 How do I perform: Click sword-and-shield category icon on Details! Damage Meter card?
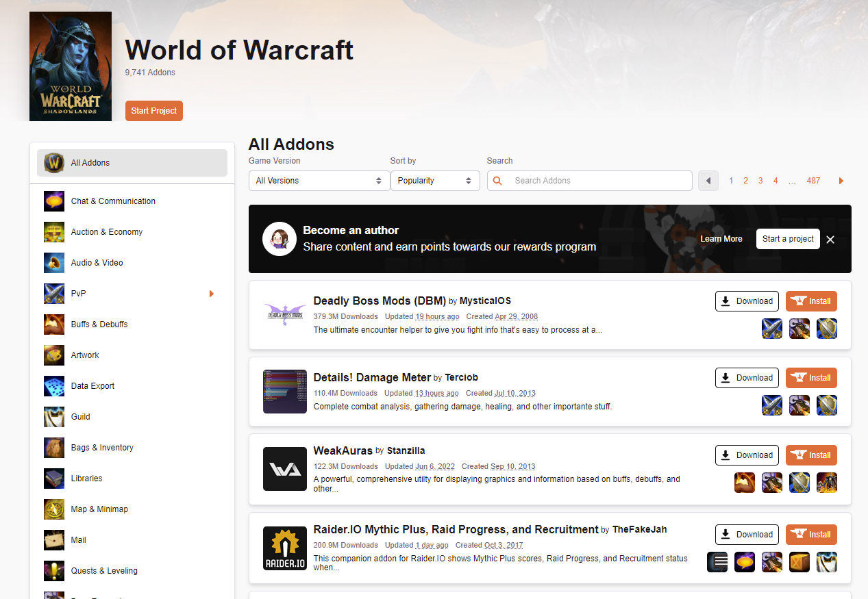(x=827, y=405)
